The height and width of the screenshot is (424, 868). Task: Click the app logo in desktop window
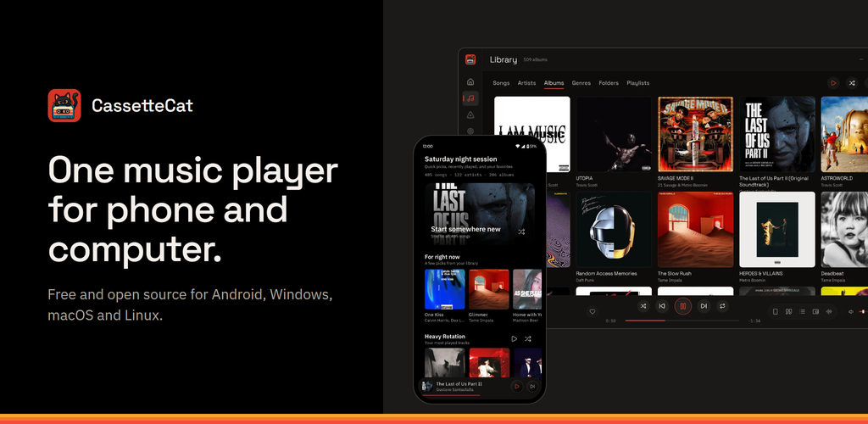pos(470,59)
